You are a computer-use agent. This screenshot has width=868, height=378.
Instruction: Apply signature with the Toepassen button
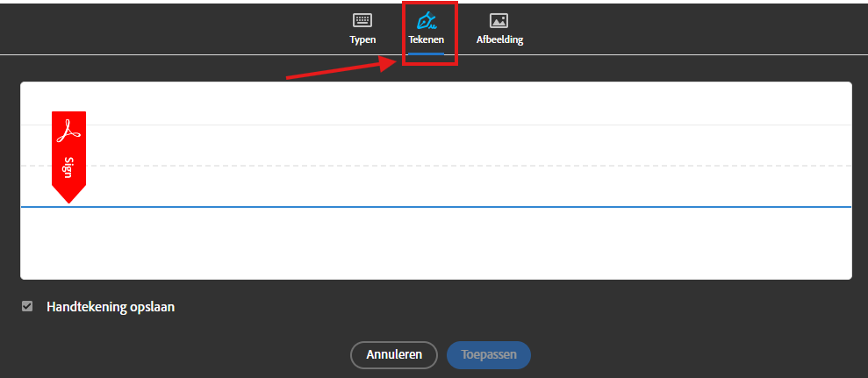click(489, 354)
